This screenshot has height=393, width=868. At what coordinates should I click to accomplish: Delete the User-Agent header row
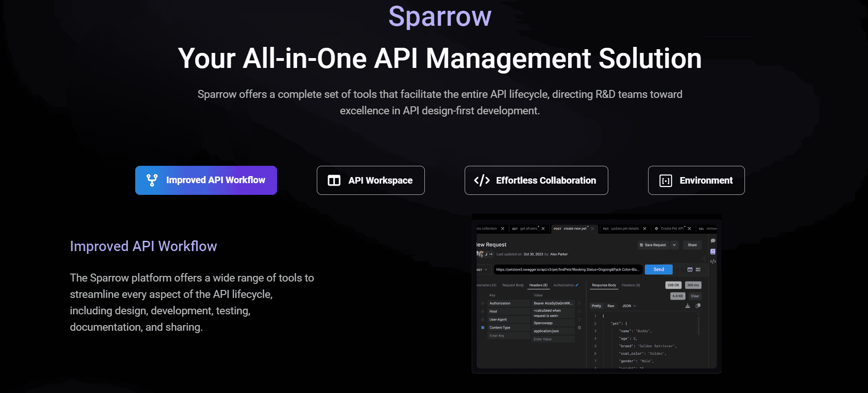[579, 319]
